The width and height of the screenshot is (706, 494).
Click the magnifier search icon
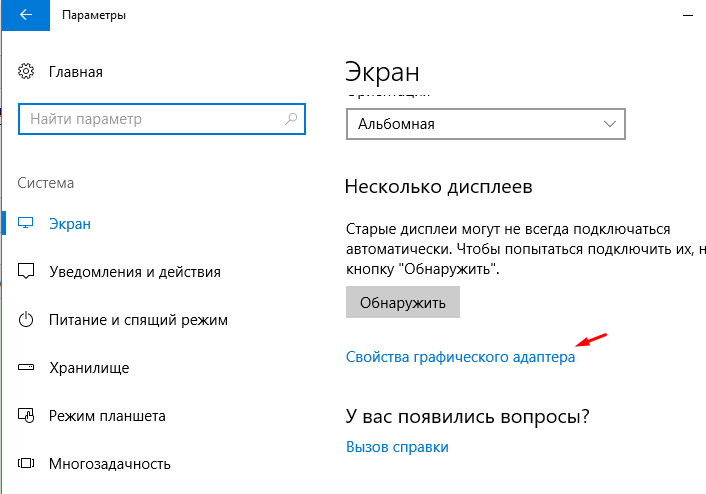(291, 119)
